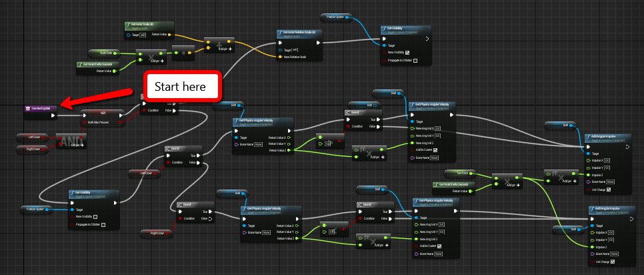Viewport: 644px width, 275px height.
Task: Click the function icon on upper Get Physics Angular Velocity
Action: (x=236, y=121)
